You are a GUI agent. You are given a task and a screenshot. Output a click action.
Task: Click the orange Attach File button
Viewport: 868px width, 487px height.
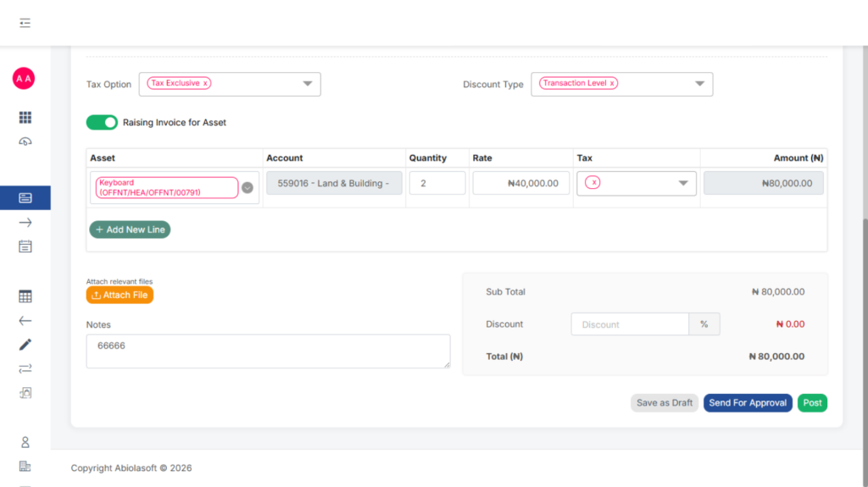pyautogui.click(x=120, y=295)
